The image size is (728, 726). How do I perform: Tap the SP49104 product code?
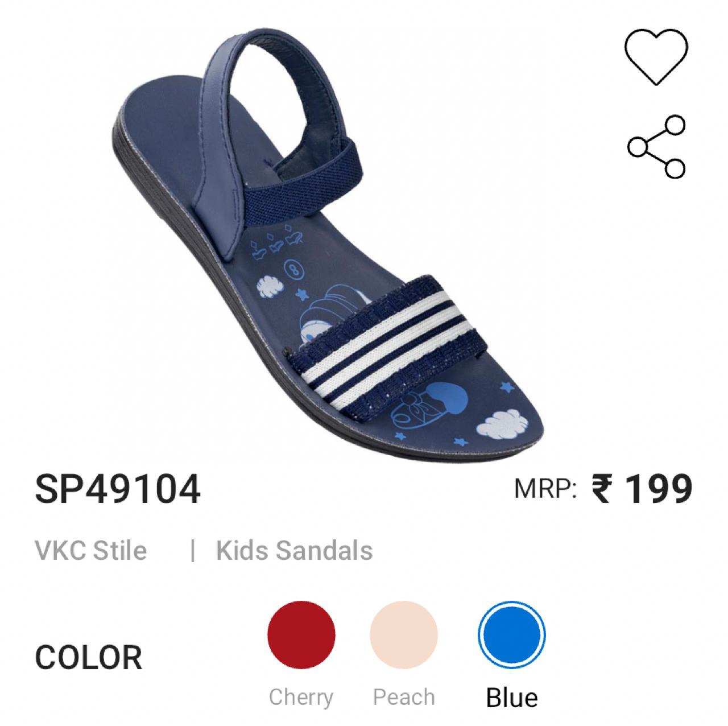(118, 489)
